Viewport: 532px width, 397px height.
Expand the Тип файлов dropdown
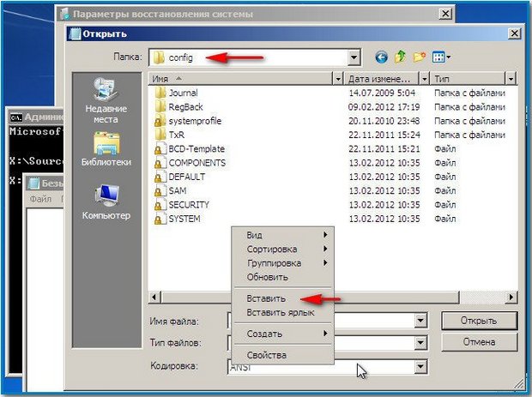click(420, 344)
